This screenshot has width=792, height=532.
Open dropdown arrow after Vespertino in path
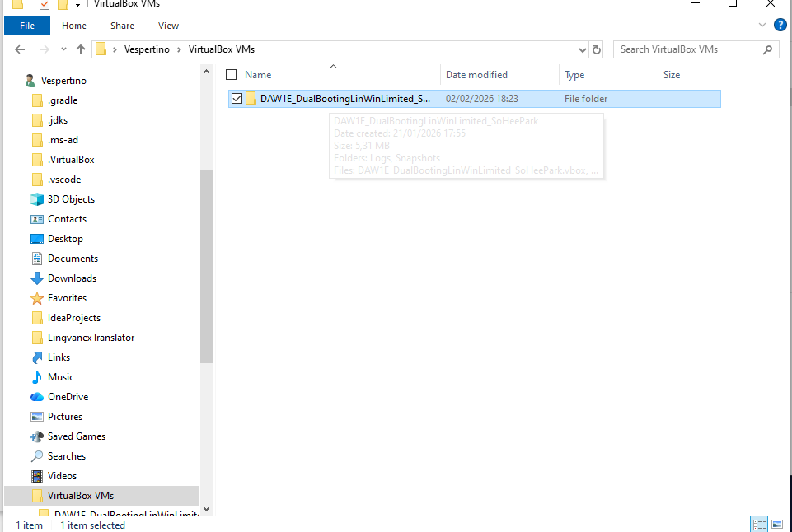(x=180, y=49)
